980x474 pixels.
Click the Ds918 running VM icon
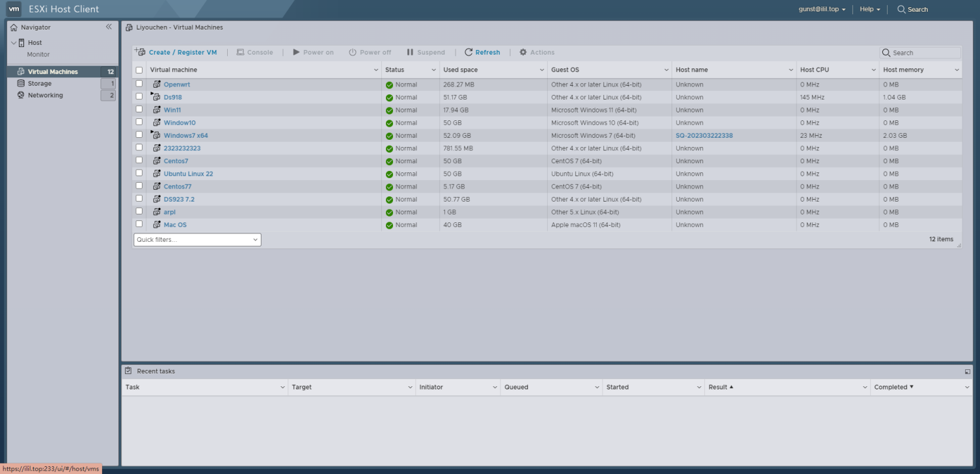click(156, 97)
